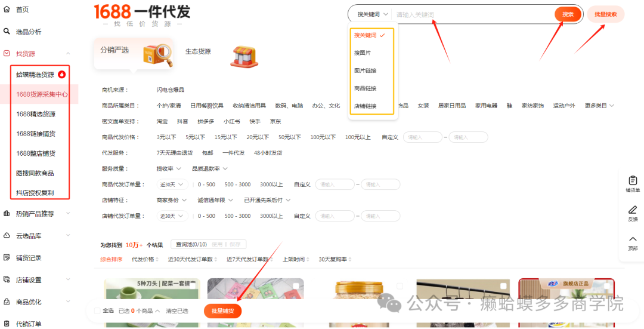This screenshot has height=329, width=644.
Task: Open the 商家身份 dropdown
Action: tap(172, 200)
